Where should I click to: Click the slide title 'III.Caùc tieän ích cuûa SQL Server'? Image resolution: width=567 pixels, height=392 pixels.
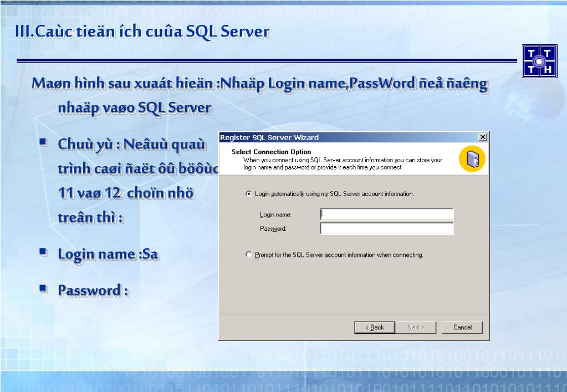[x=142, y=32]
